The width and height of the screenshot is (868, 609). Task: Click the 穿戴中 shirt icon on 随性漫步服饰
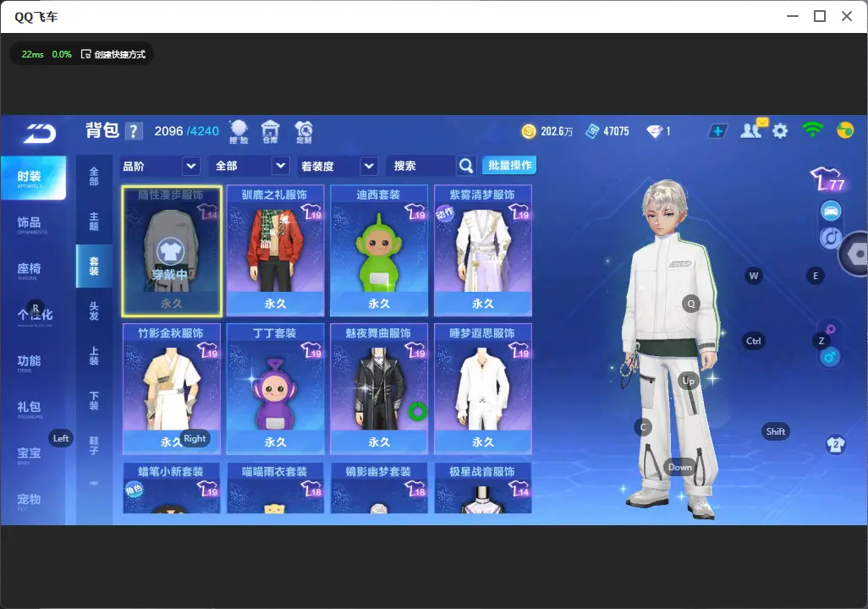(x=171, y=252)
